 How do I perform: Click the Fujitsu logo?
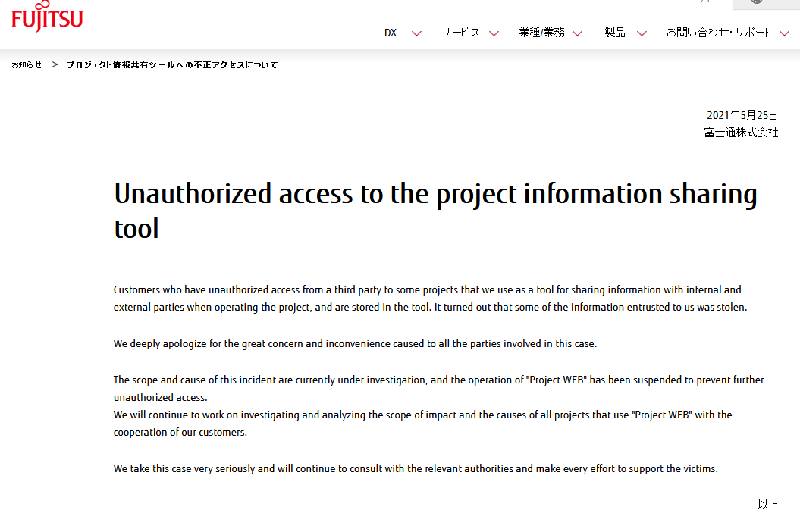[47, 17]
